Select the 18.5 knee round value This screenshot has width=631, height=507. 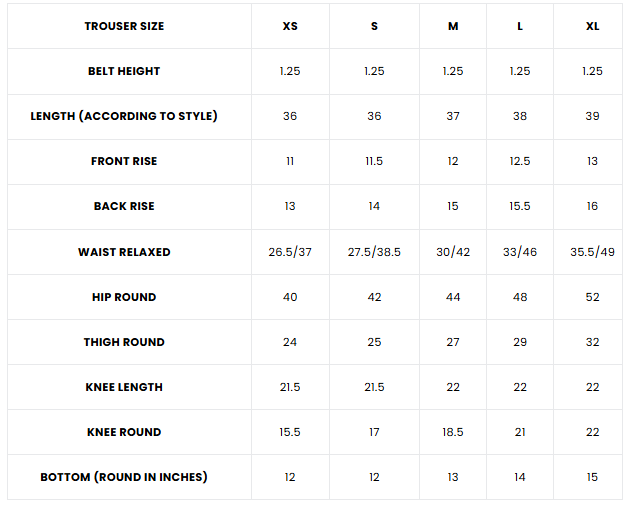[x=453, y=432]
